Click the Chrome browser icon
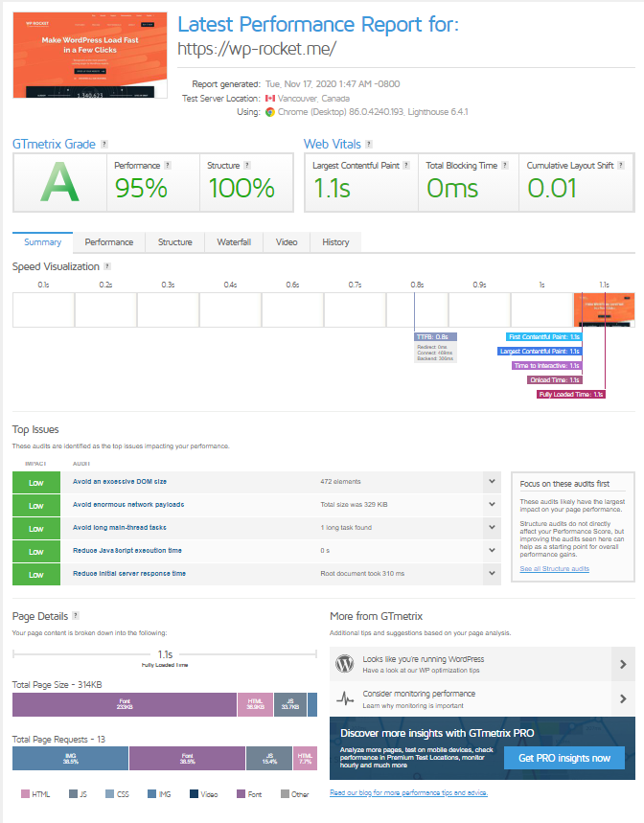Viewport: 644px width, 823px height. tap(270, 112)
